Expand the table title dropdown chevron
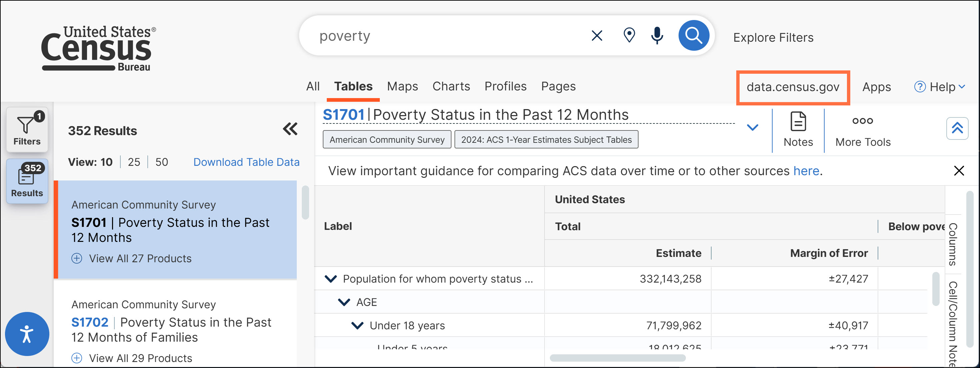Screen dimensions: 980x368 [x=752, y=127]
